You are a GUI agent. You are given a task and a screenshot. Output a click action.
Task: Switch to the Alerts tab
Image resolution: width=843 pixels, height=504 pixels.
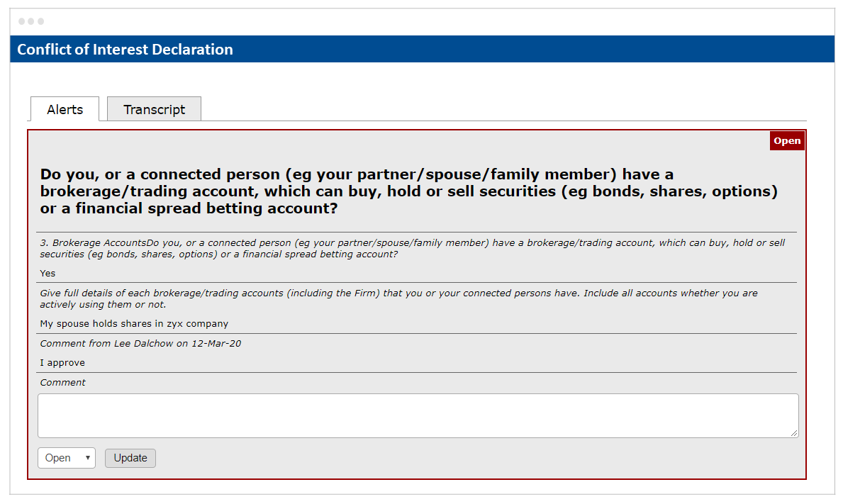[x=65, y=109]
